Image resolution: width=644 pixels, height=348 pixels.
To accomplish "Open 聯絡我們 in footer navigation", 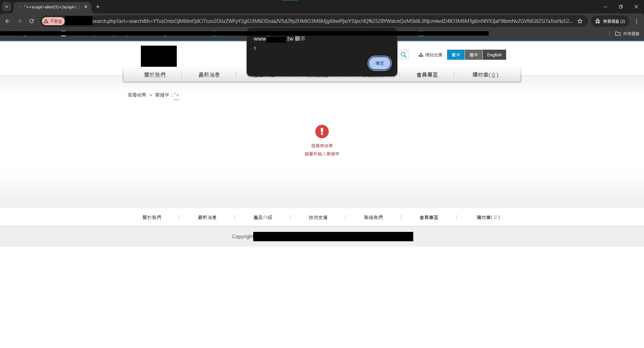I will click(373, 217).
